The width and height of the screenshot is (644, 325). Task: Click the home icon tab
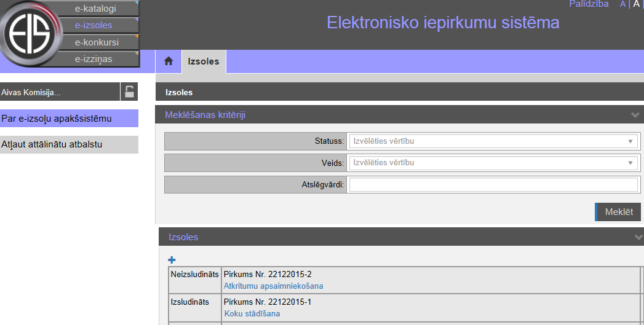168,61
